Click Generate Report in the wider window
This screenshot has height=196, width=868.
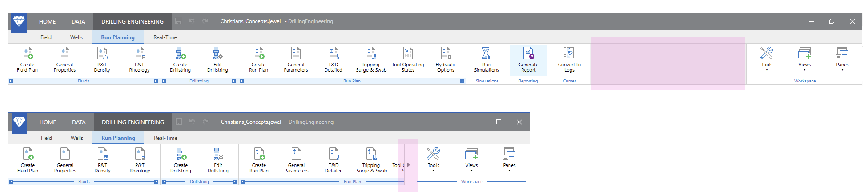528,60
